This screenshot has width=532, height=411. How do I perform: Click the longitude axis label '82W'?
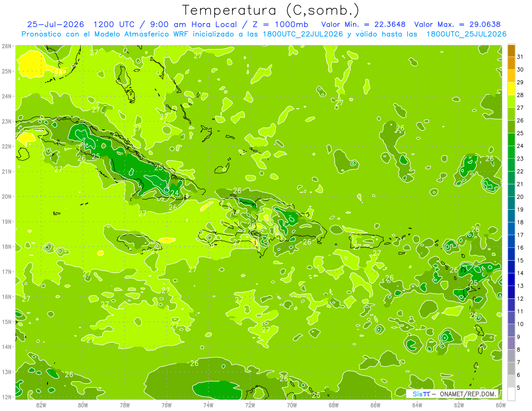[x=41, y=405]
